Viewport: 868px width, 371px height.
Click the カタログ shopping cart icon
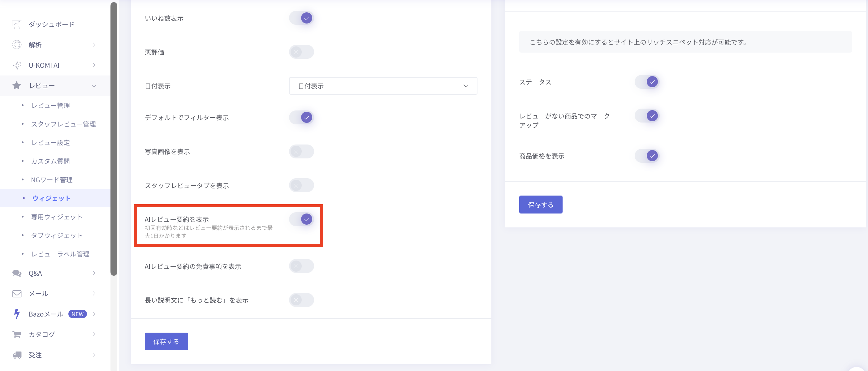[17, 334]
